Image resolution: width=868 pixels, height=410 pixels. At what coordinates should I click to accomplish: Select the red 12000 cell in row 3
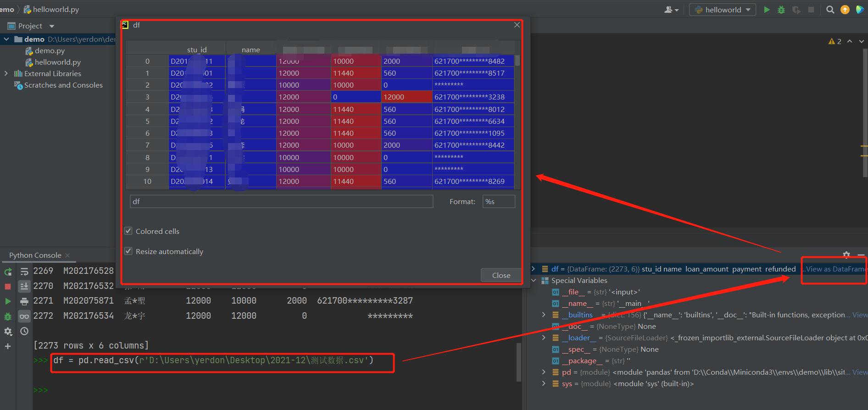(406, 97)
